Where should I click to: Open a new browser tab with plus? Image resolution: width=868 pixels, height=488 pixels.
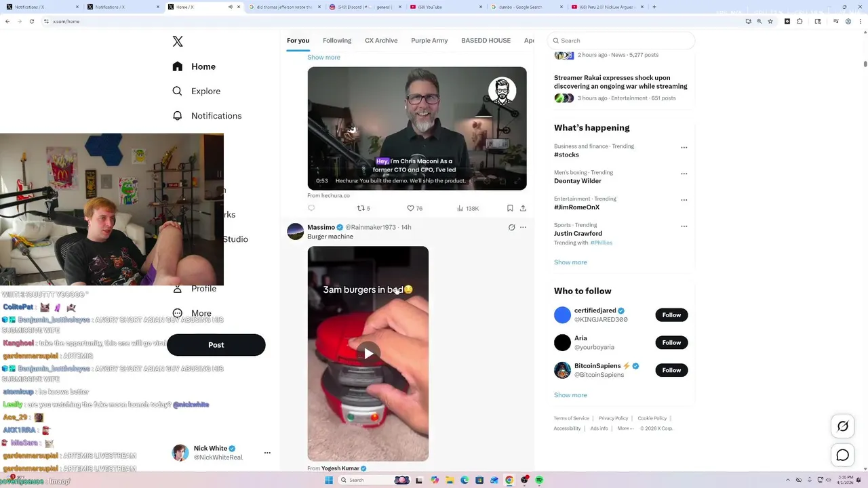pos(654,7)
